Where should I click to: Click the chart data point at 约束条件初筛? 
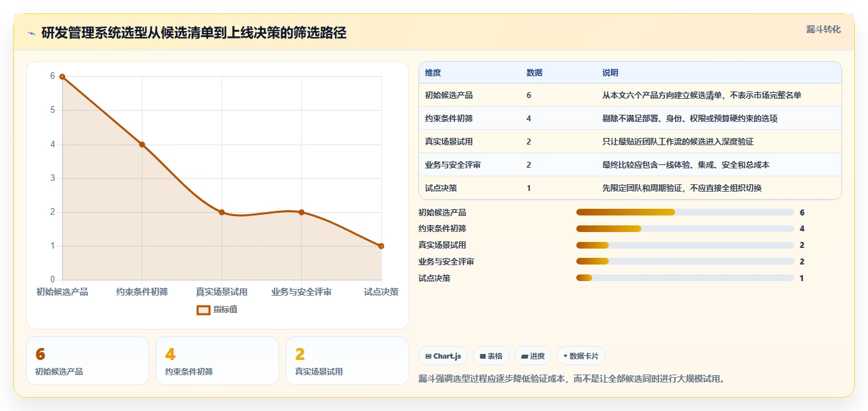142,145
